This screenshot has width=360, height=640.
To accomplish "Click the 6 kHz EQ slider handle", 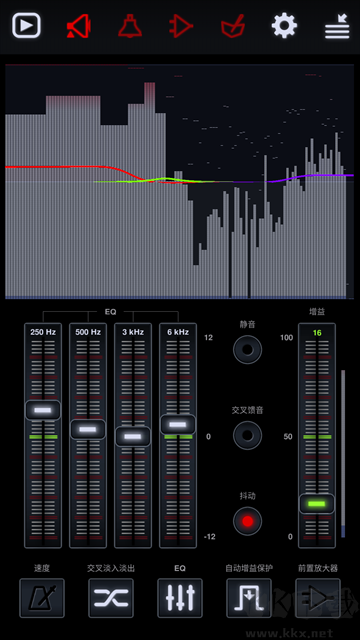I will point(178,424).
